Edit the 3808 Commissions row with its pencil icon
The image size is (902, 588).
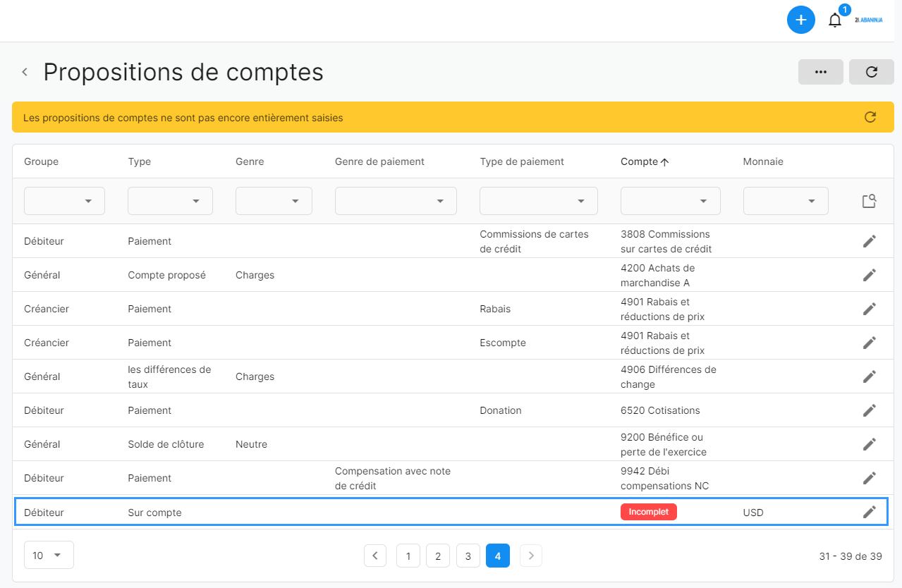[869, 240]
